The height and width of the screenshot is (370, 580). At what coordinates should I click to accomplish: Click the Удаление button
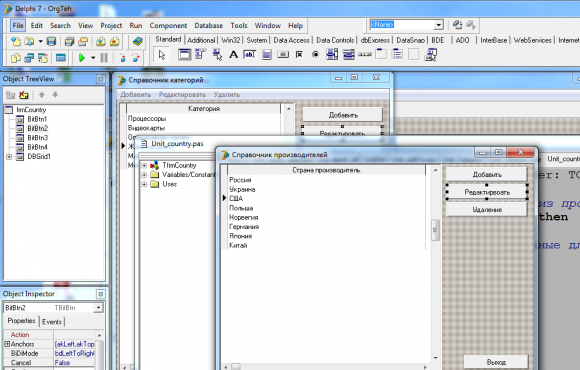[487, 210]
